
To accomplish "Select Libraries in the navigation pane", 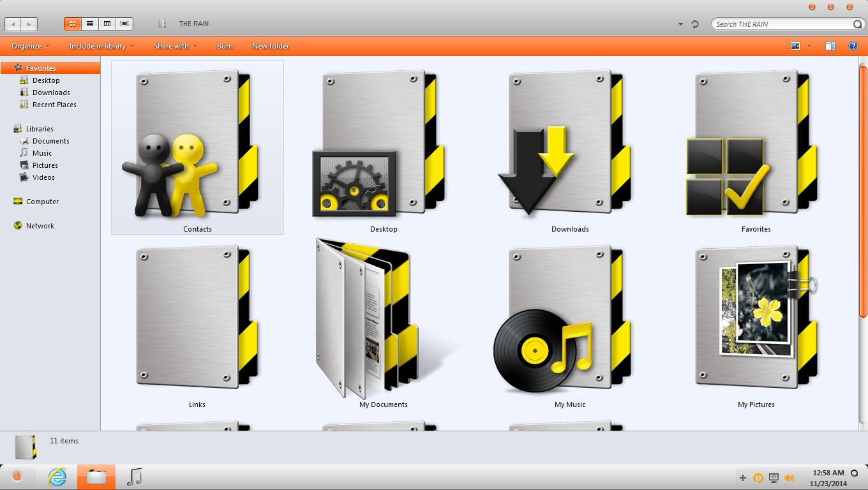I will pos(40,129).
